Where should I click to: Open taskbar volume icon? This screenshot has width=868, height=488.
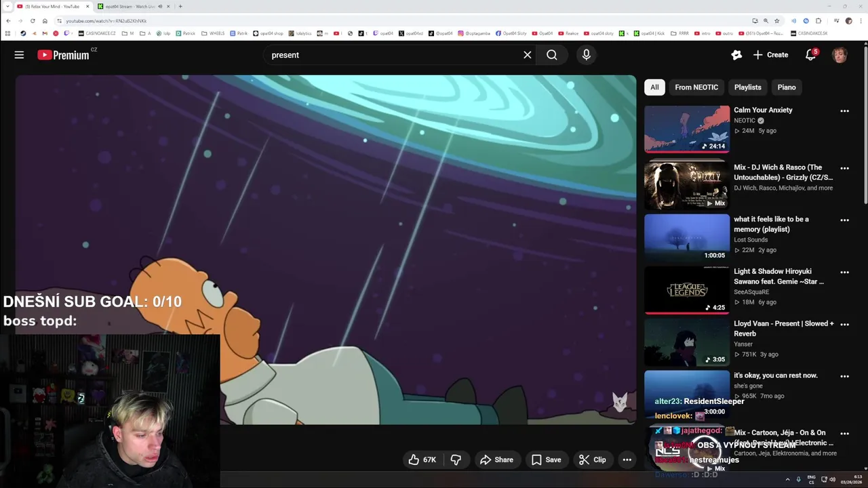pyautogui.click(x=832, y=479)
